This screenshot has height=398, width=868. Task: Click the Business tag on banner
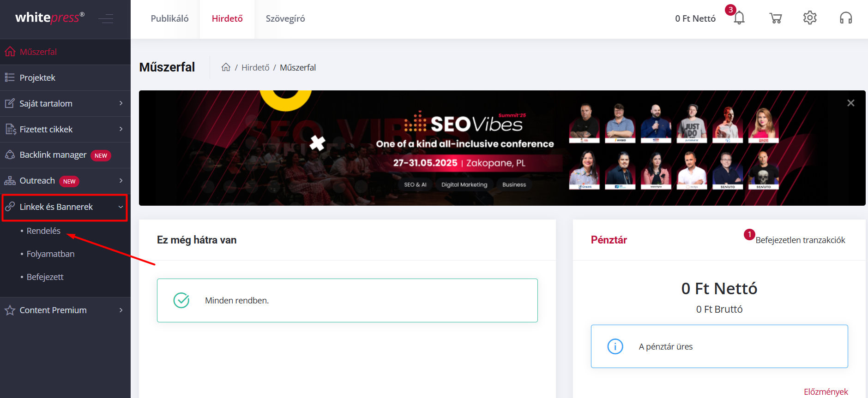pyautogui.click(x=514, y=184)
